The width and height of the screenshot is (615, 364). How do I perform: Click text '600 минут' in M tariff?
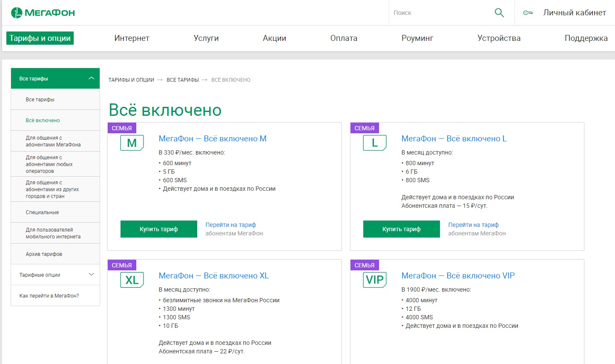(177, 163)
